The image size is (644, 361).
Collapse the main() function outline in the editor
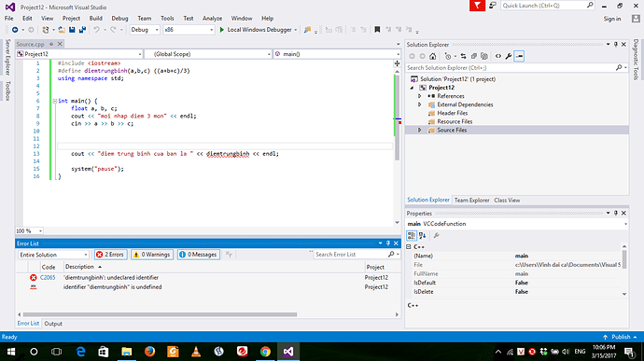[55, 101]
